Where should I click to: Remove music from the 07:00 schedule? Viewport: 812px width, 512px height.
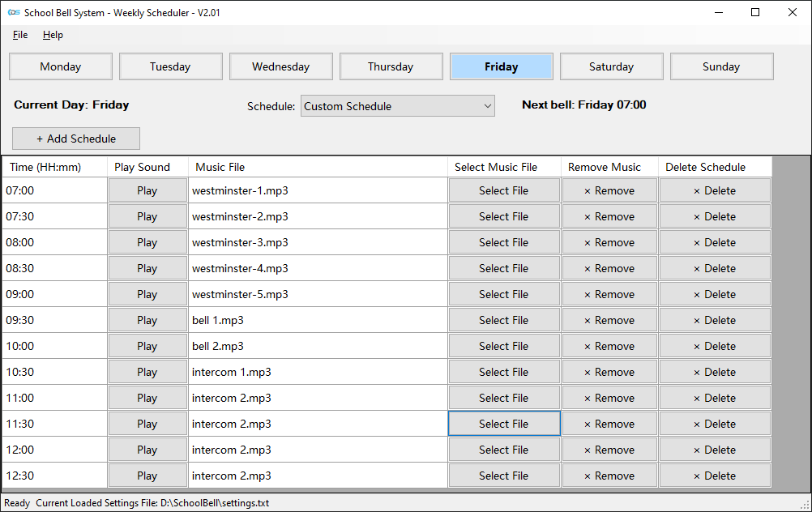click(x=609, y=190)
